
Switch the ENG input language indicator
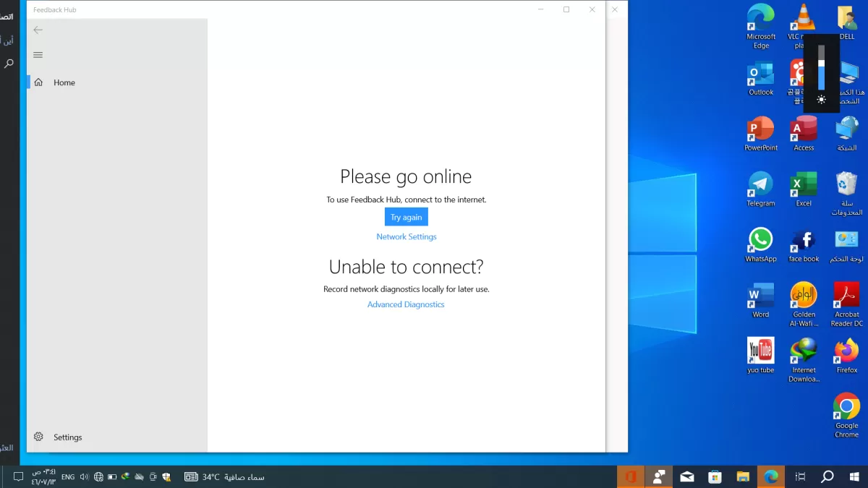(x=67, y=477)
